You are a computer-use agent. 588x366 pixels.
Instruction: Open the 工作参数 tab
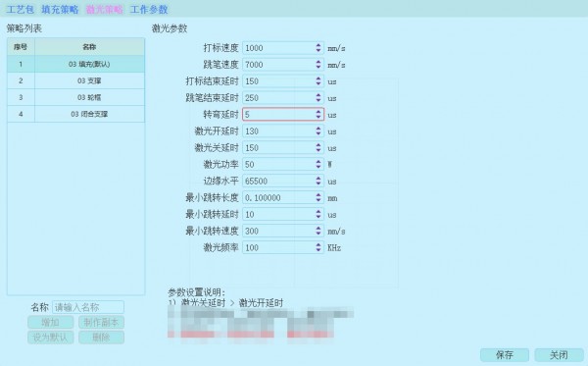149,9
